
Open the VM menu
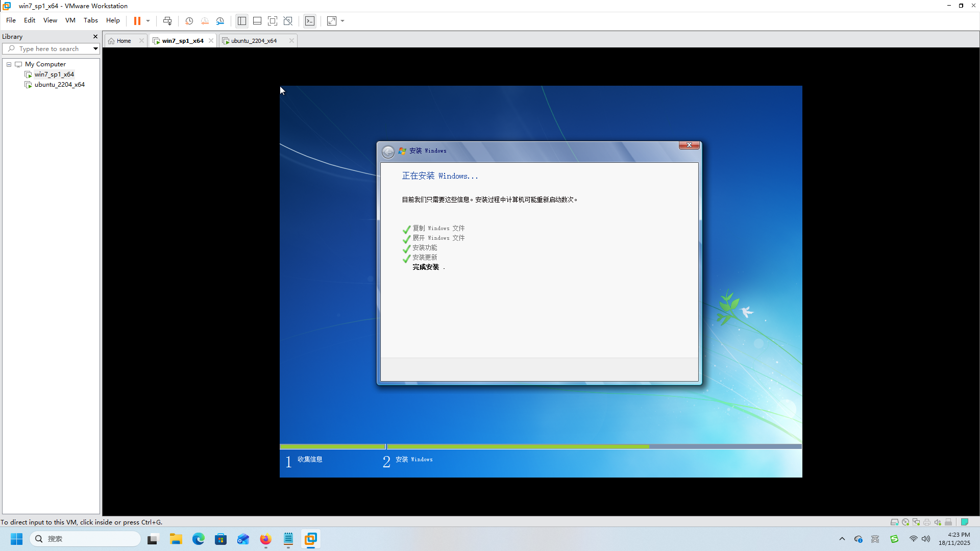[x=70, y=20]
